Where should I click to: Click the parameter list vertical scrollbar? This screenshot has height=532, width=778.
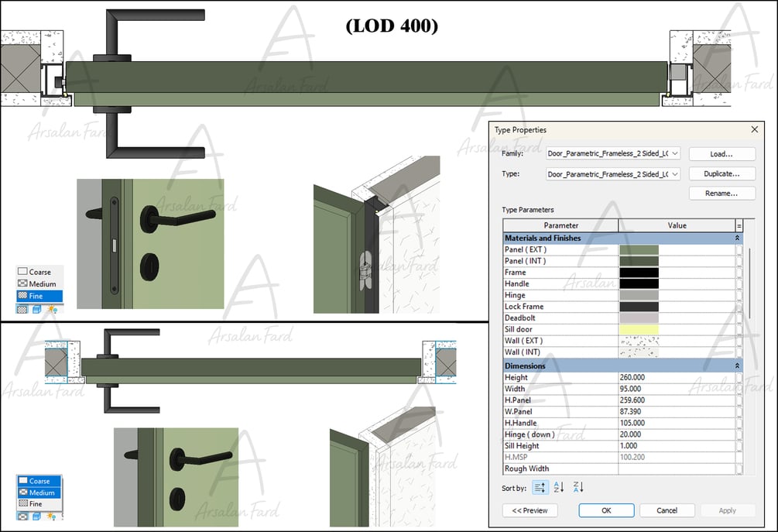[749, 283]
